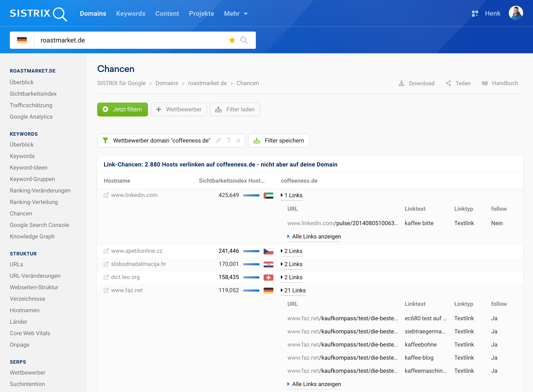
Task: Click the visibility bar for www.linkedin.com
Action: (x=251, y=195)
